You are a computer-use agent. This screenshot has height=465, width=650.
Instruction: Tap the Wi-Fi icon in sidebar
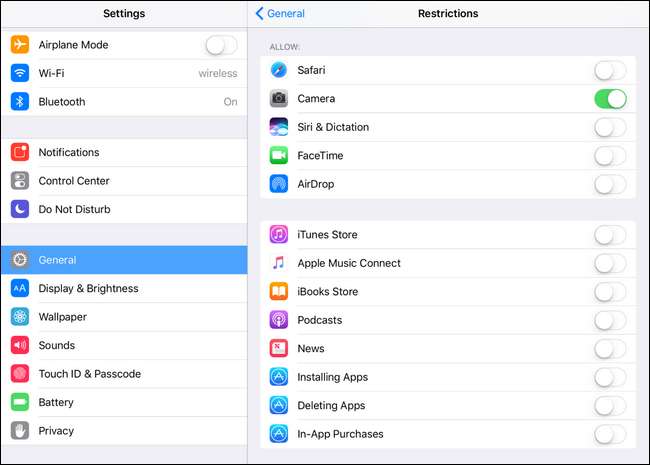pyautogui.click(x=20, y=73)
